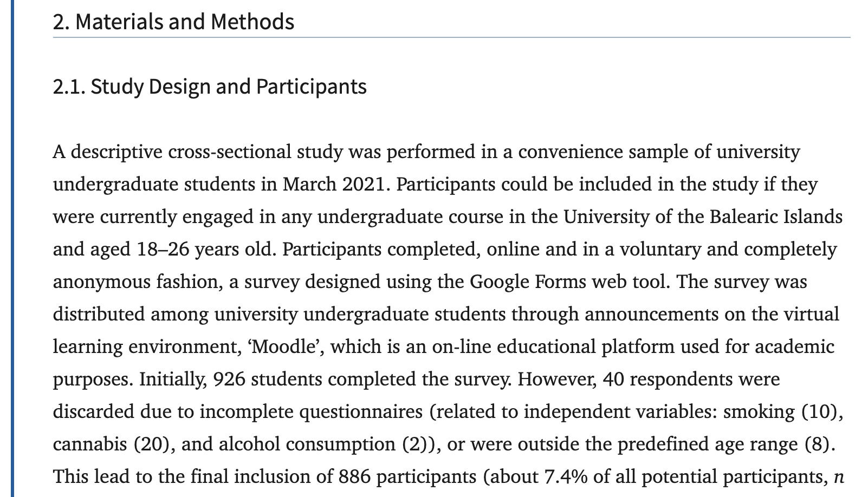Click the number "886" in the last line

point(354,477)
